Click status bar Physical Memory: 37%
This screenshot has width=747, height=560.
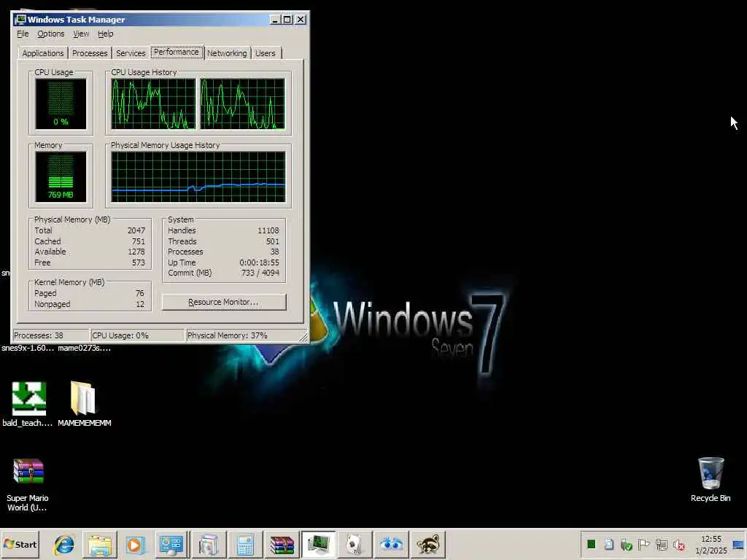click(228, 335)
